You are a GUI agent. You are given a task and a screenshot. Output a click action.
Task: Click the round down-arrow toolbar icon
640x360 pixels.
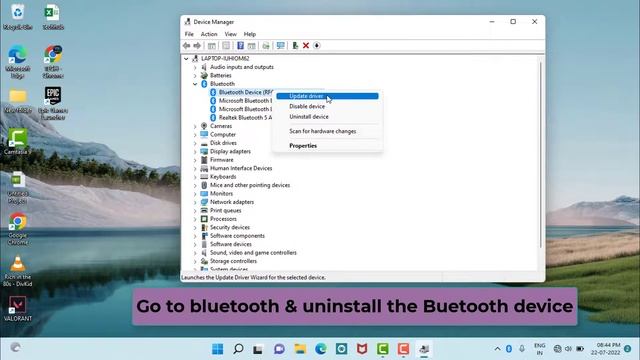[317, 46]
